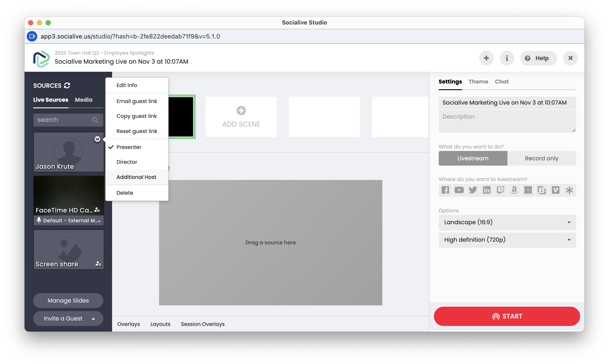Select the Twitch streaming icon
The width and height of the screenshot is (609, 364).
[x=500, y=190]
